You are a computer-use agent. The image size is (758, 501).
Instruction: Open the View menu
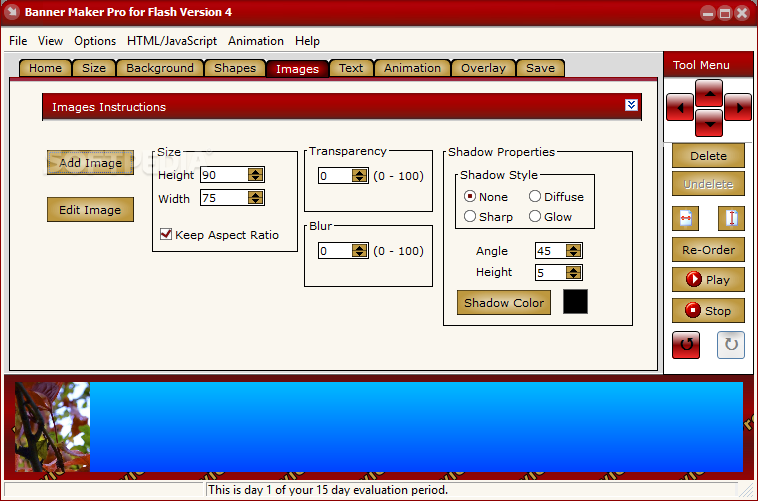tap(50, 41)
